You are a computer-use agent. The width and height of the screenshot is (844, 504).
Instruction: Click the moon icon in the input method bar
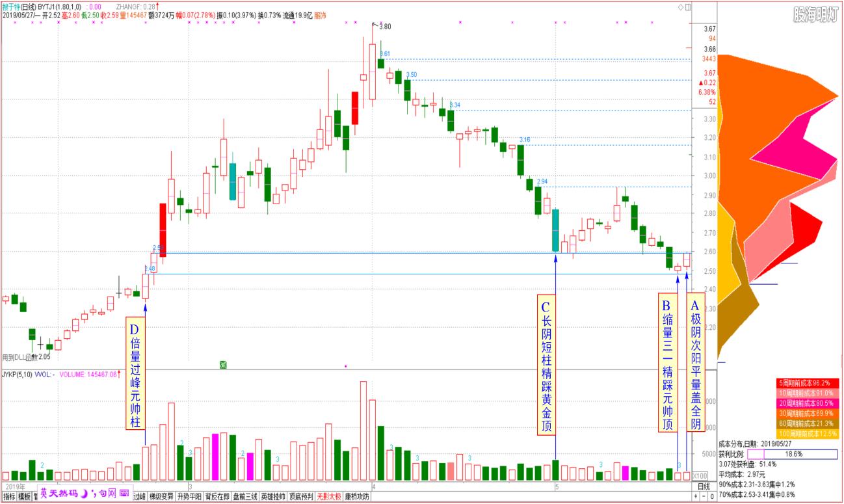click(84, 494)
